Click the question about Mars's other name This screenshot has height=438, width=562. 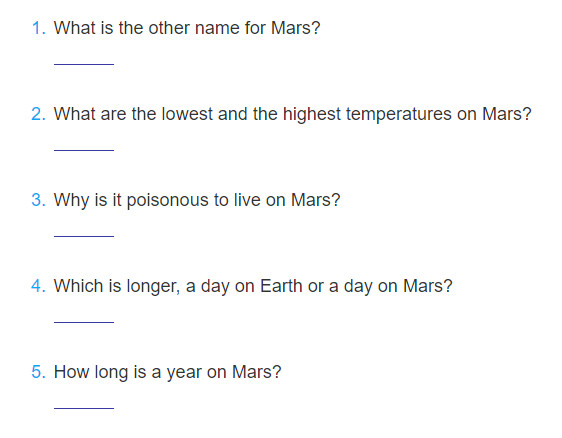coord(187,28)
